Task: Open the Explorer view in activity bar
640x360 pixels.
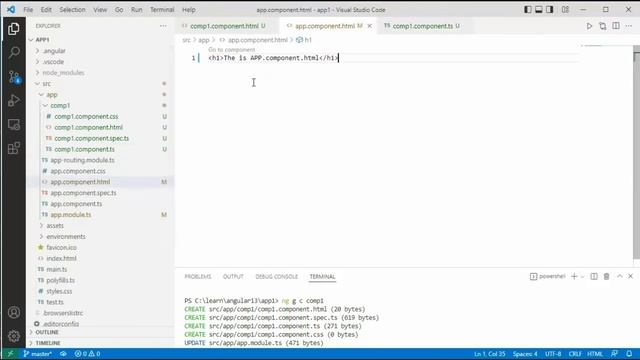Action: [x=13, y=29]
